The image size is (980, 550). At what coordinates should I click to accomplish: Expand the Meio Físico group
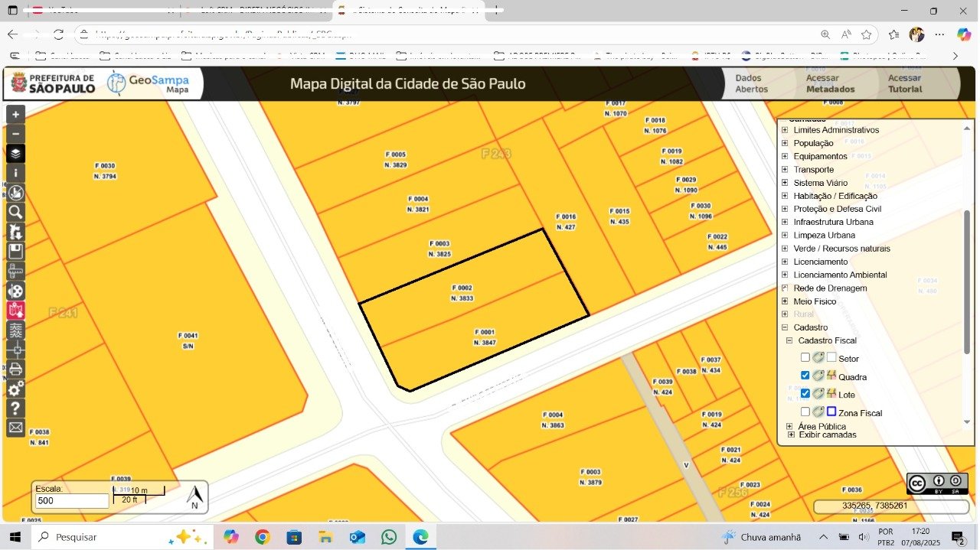pyautogui.click(x=785, y=301)
